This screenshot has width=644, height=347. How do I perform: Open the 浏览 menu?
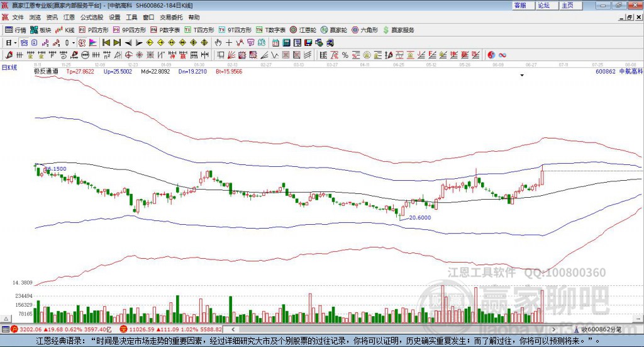pyautogui.click(x=35, y=17)
